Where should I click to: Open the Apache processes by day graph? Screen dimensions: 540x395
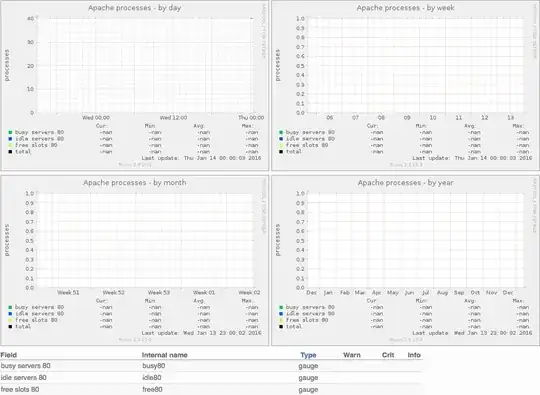point(135,85)
